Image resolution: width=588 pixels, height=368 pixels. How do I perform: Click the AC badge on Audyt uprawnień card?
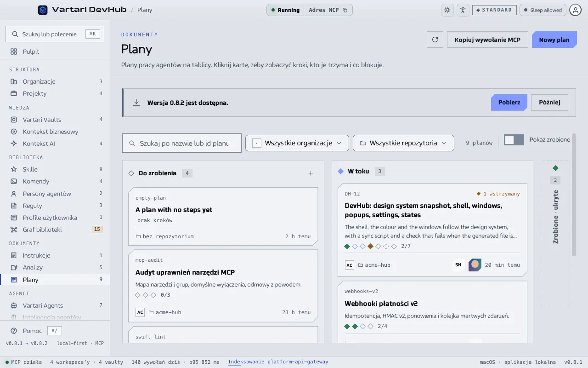click(140, 312)
